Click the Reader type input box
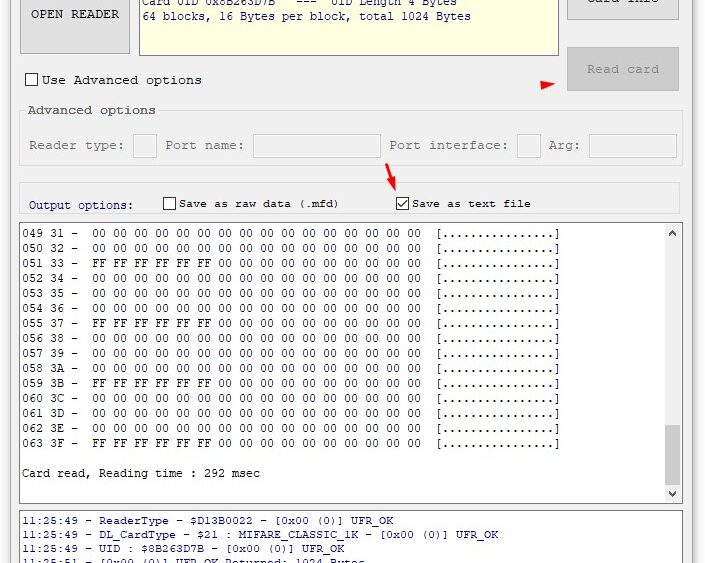This screenshot has width=705, height=563. coord(145,146)
